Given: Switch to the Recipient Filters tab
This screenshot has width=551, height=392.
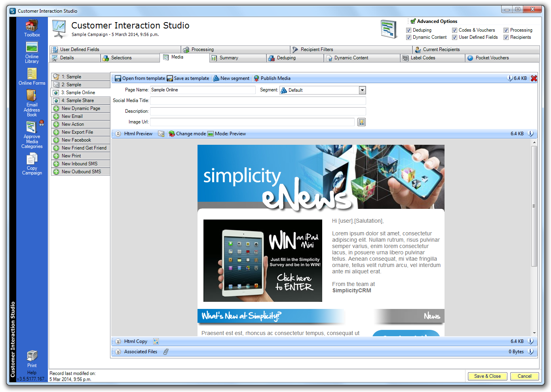Looking at the screenshot, I should 351,49.
